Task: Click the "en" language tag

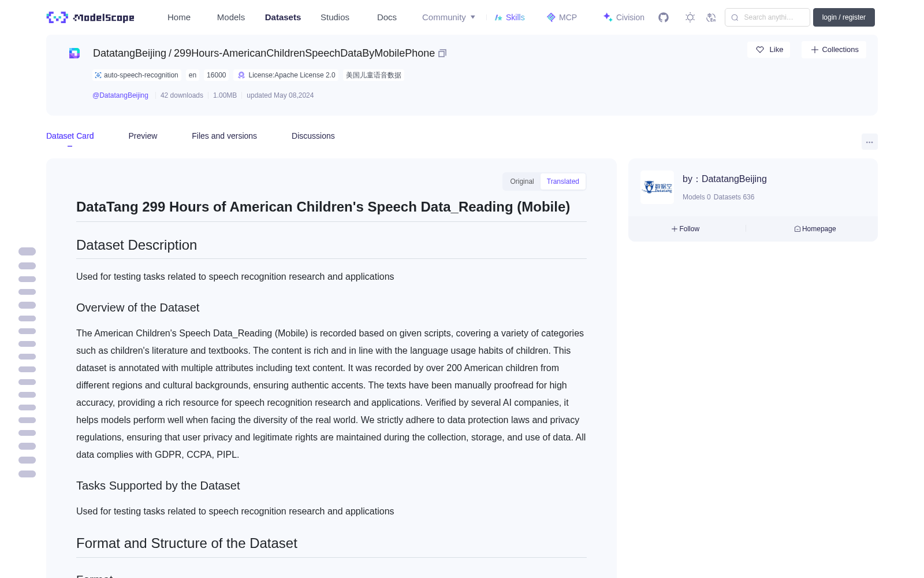Action: [x=192, y=75]
